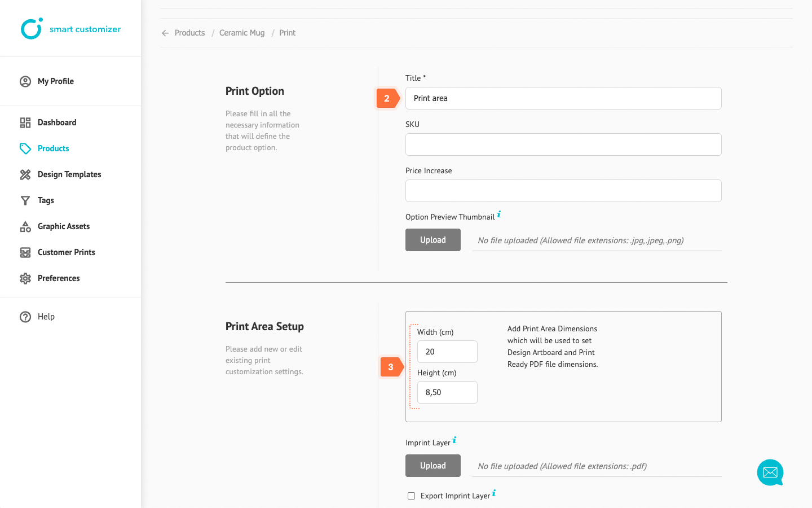Click the 'Export Imprint Layer' label
This screenshot has width=812, height=508.
pyautogui.click(x=455, y=496)
